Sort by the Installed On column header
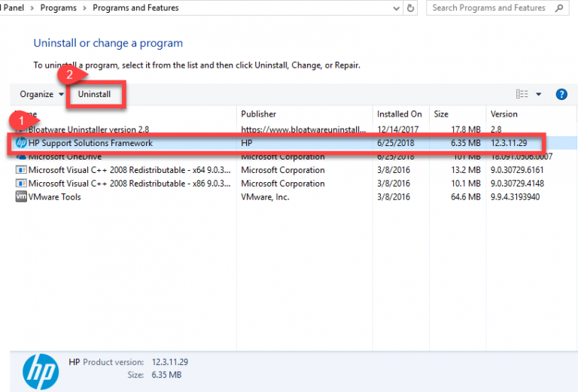The image size is (578, 392). pyautogui.click(x=401, y=114)
